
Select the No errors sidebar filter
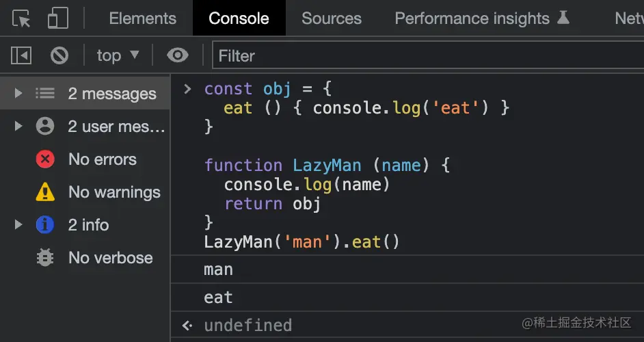[103, 159]
